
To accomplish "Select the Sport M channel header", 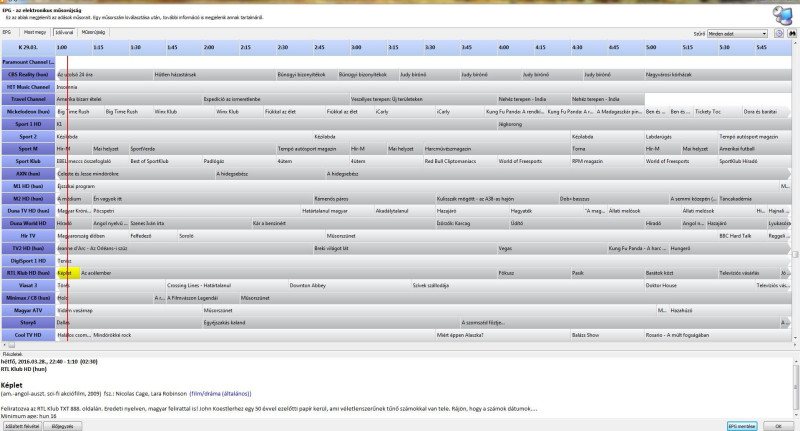I will [x=28, y=149].
